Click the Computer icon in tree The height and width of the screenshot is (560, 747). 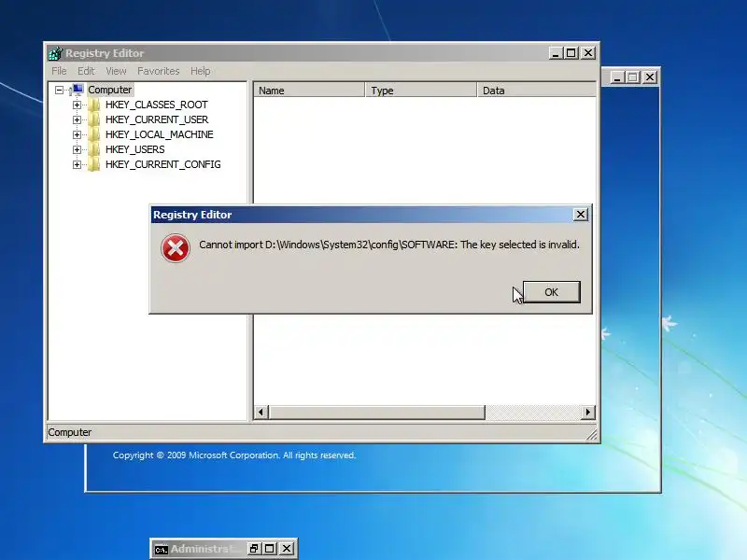pos(77,90)
